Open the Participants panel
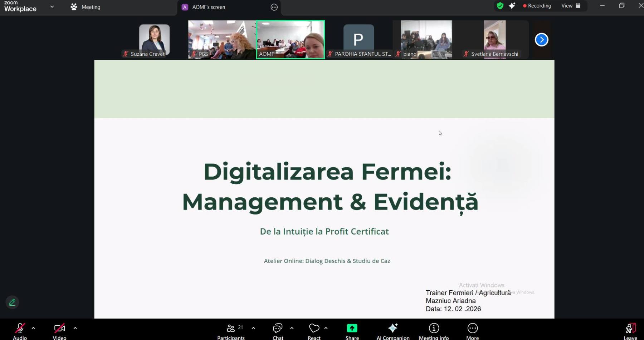Screen dimensions: 644x340 231,331
